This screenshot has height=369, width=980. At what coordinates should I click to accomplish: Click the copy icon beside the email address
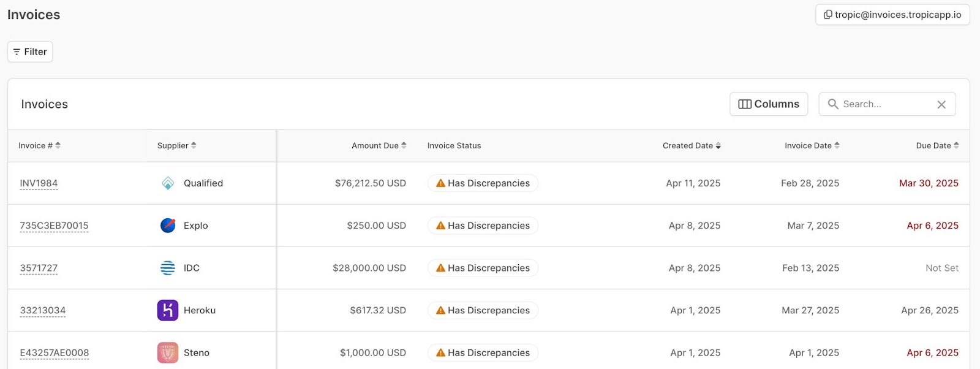tap(828, 15)
